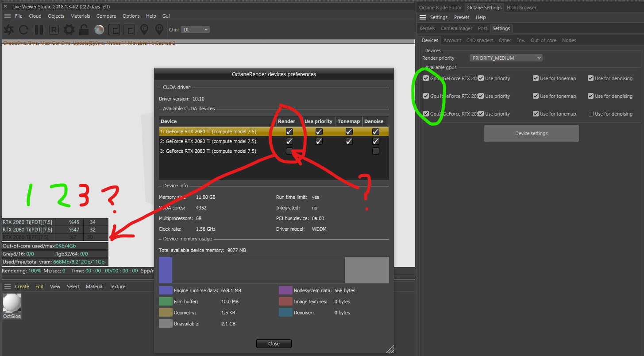The height and width of the screenshot is (356, 644).
Task: Click the blue Engine runtime data legend swatch
Action: pyautogui.click(x=166, y=290)
